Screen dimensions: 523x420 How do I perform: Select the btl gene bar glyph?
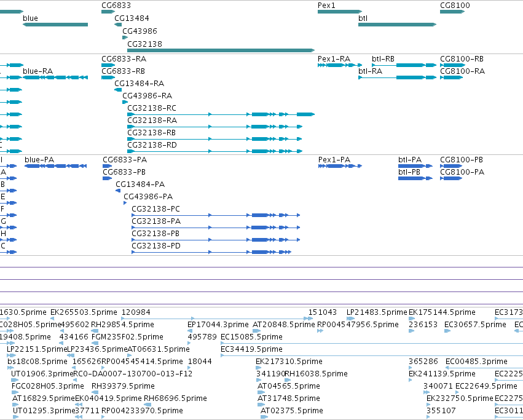click(x=397, y=25)
